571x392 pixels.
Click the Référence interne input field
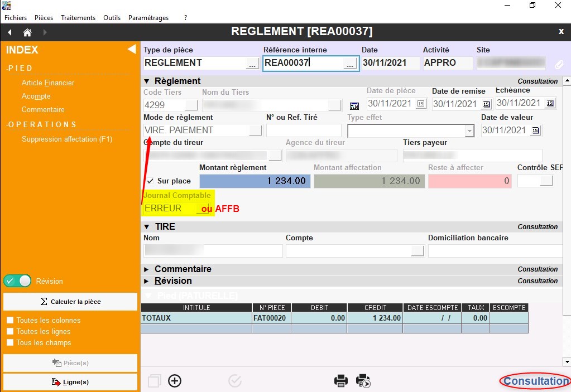(x=303, y=63)
